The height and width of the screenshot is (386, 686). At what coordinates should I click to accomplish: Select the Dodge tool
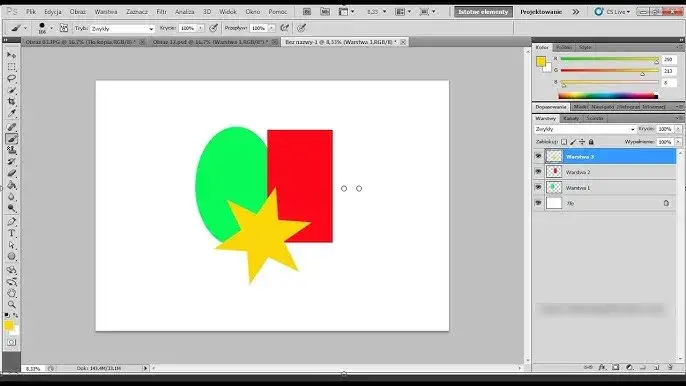click(11, 208)
